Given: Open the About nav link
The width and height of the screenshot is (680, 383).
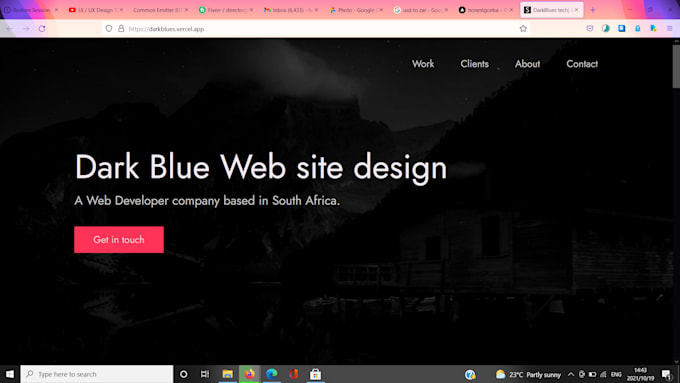Looking at the screenshot, I should point(527,64).
